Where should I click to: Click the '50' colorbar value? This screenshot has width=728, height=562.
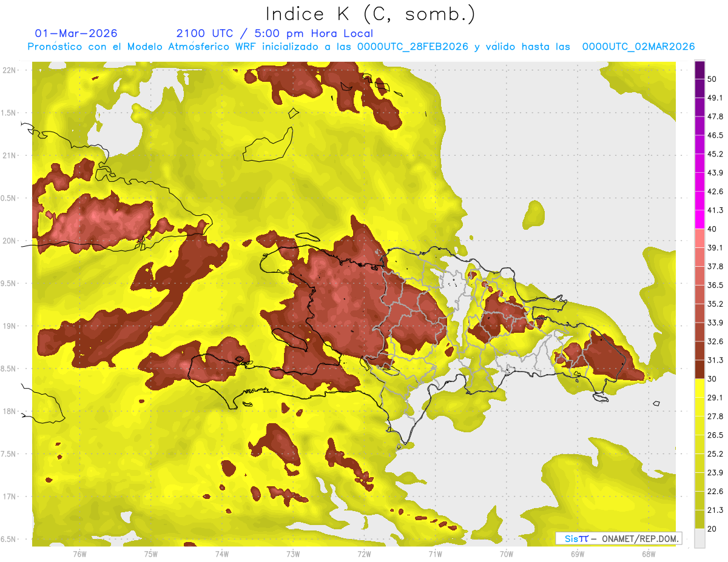point(712,79)
